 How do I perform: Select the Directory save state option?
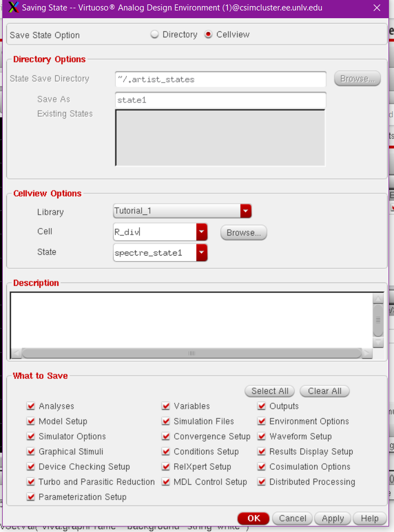[x=155, y=35]
